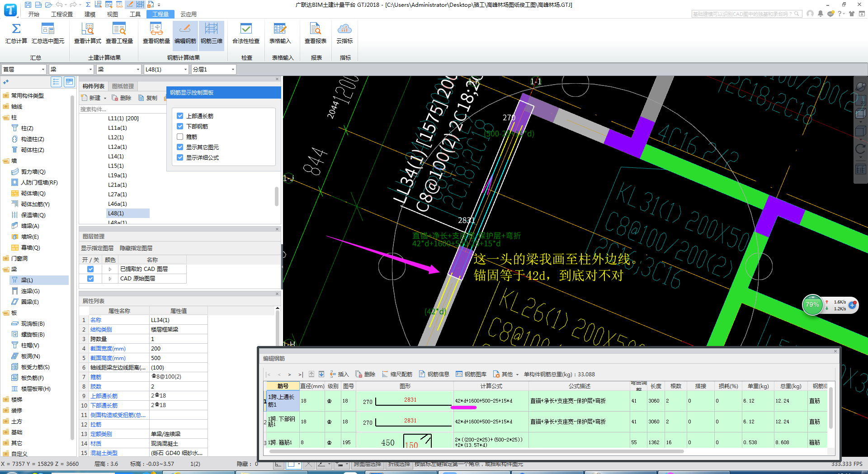Viewport: 868px width, 474px height.
Task: Open the 上部通长筋 property link
Action: 104,396
